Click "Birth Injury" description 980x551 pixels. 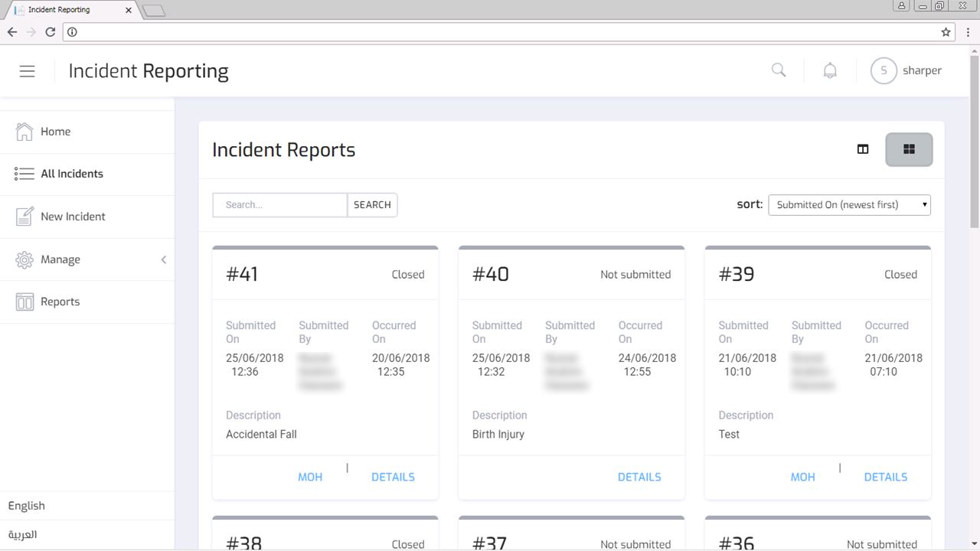coord(498,434)
